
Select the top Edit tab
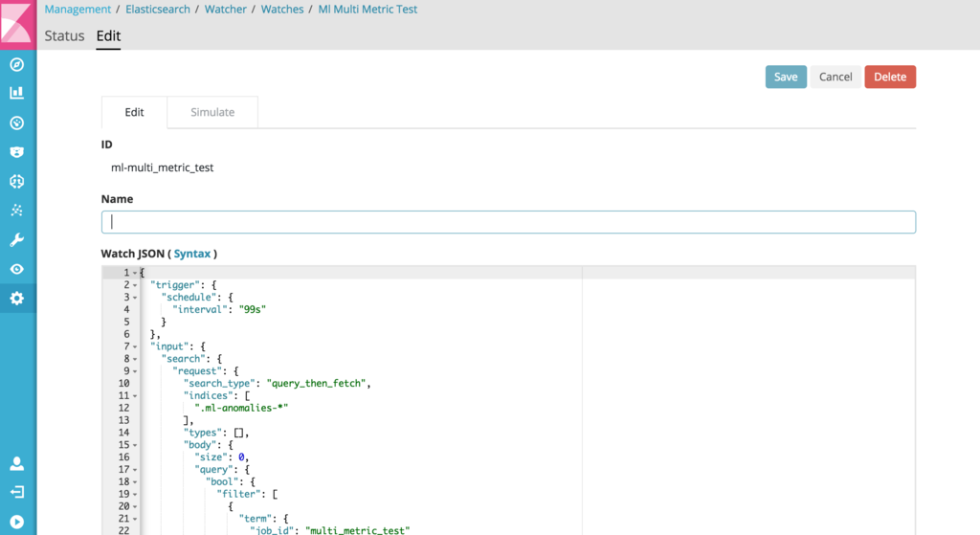[108, 35]
